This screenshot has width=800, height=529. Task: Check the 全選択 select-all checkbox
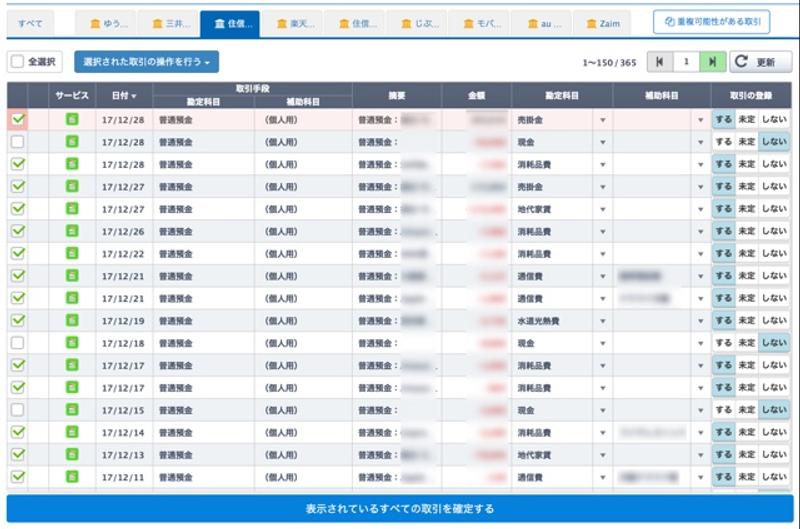tap(18, 62)
